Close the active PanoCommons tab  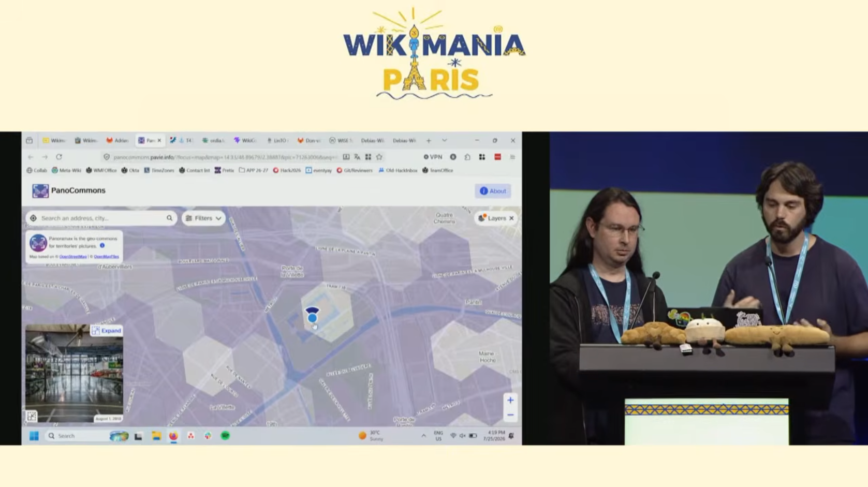click(x=159, y=140)
